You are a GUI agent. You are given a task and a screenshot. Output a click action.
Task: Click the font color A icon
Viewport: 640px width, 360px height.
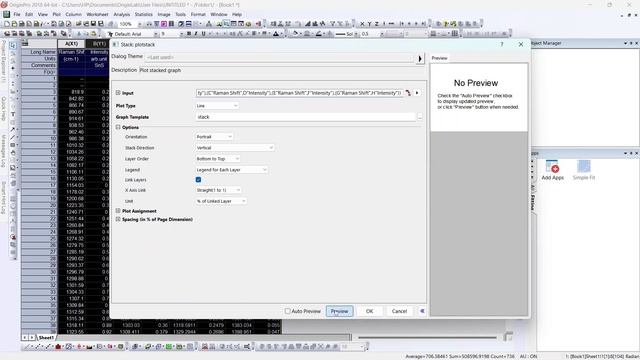[276, 34]
